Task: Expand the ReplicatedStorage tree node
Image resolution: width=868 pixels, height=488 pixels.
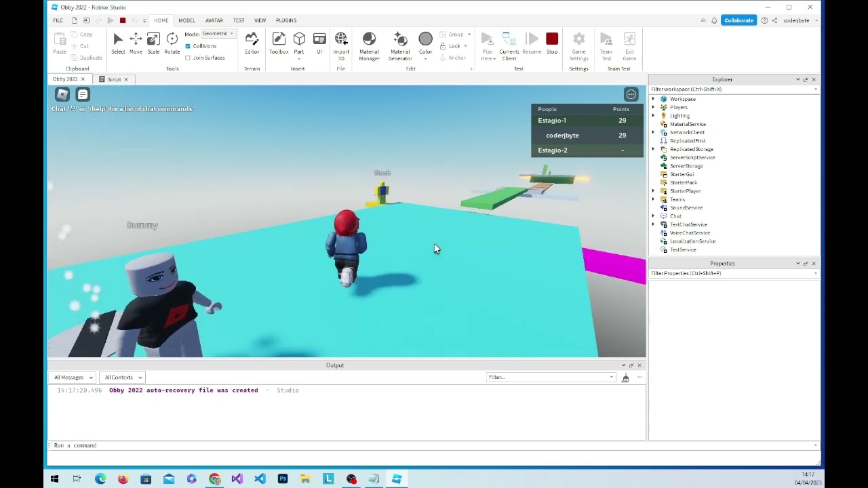Action: [x=654, y=149]
